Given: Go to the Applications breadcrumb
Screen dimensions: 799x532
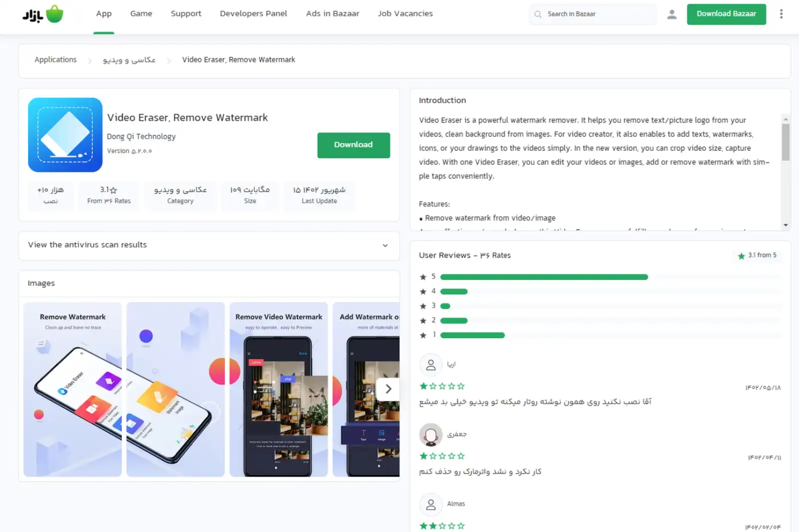Looking at the screenshot, I should point(55,60).
